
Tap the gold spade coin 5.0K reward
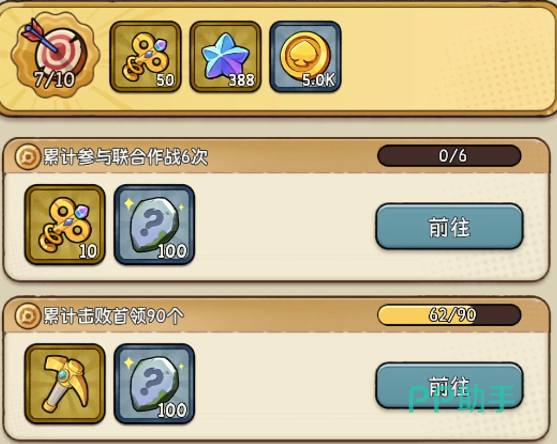(x=305, y=56)
